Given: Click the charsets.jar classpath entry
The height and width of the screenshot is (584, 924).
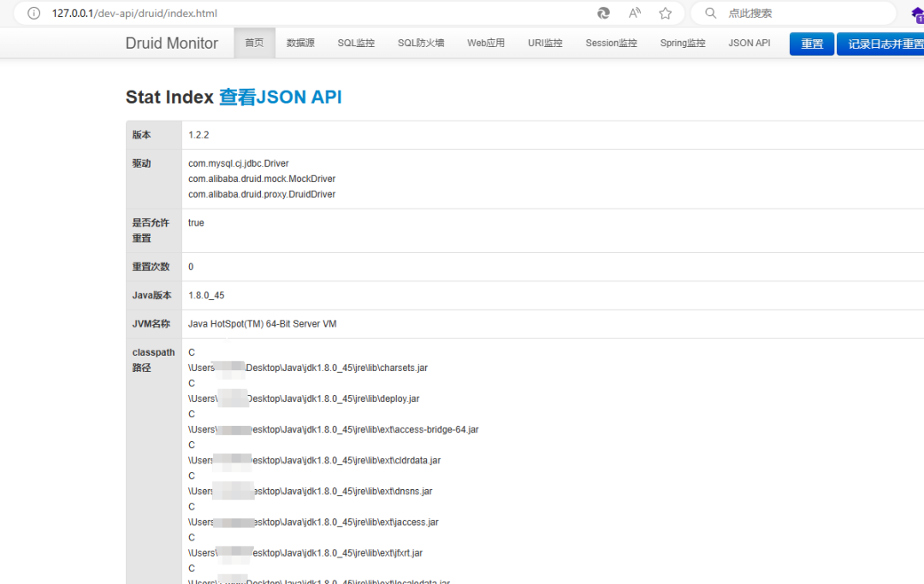Looking at the screenshot, I should (x=308, y=368).
